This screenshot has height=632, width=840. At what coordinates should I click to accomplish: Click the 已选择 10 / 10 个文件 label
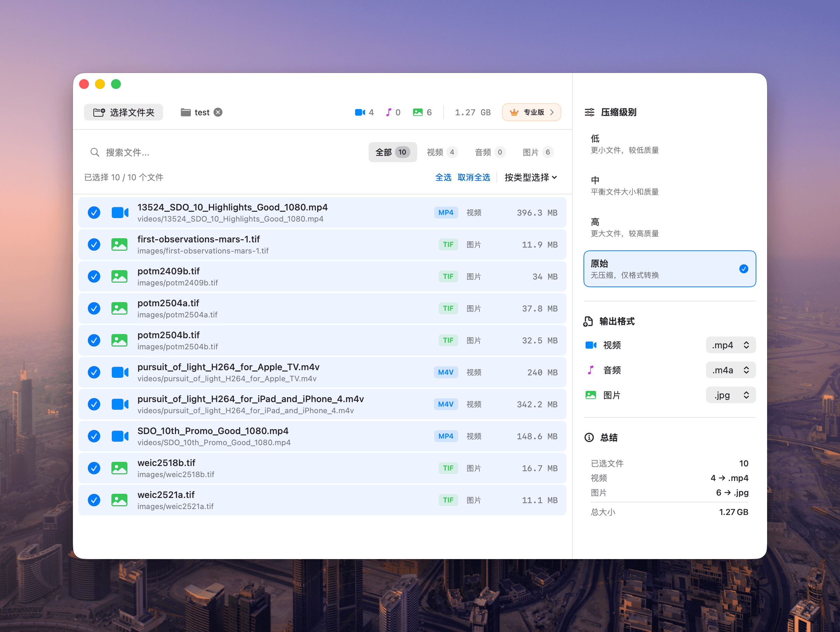coord(124,177)
